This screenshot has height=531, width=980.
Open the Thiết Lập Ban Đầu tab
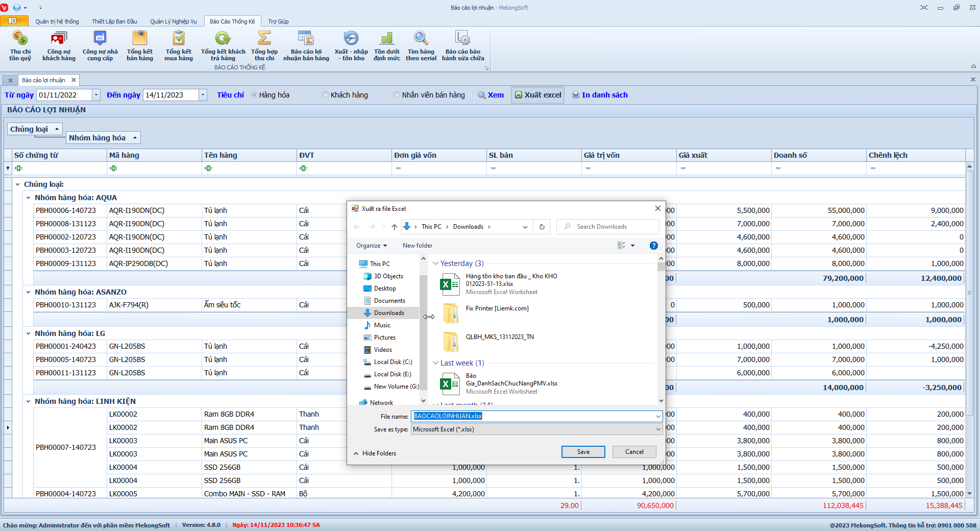[114, 21]
